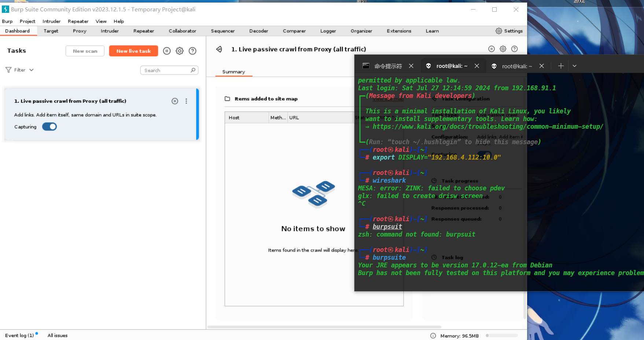This screenshot has width=644, height=340.
Task: Open All issues in status bar
Action: (58, 335)
